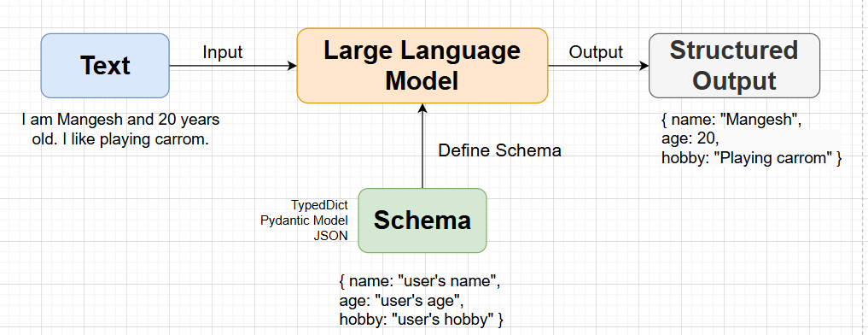Screen dimensions: 868x335
Task: Click the 'old. I like playing carrom.' line
Action: (x=120, y=139)
